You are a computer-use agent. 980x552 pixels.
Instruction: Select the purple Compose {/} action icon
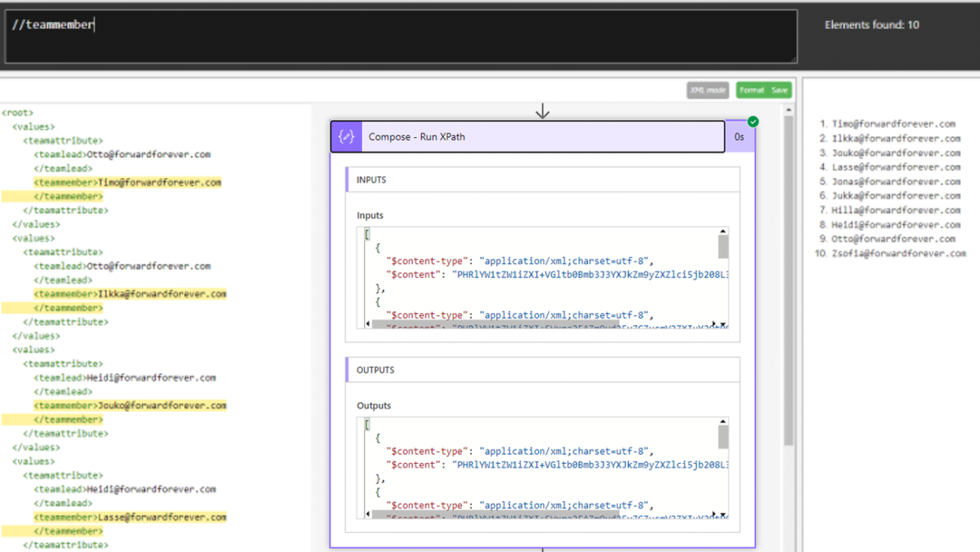345,136
